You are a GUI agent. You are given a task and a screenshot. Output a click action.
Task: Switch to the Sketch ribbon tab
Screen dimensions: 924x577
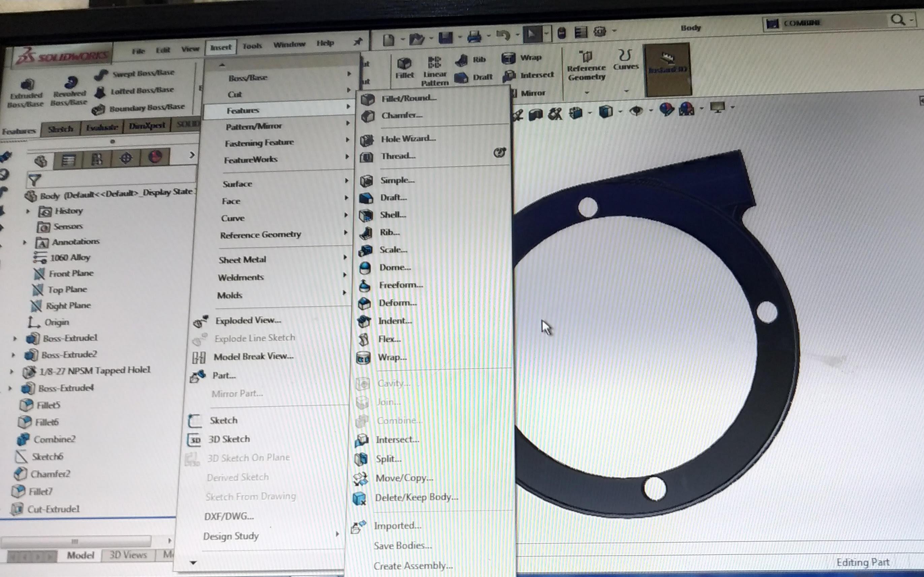click(61, 129)
